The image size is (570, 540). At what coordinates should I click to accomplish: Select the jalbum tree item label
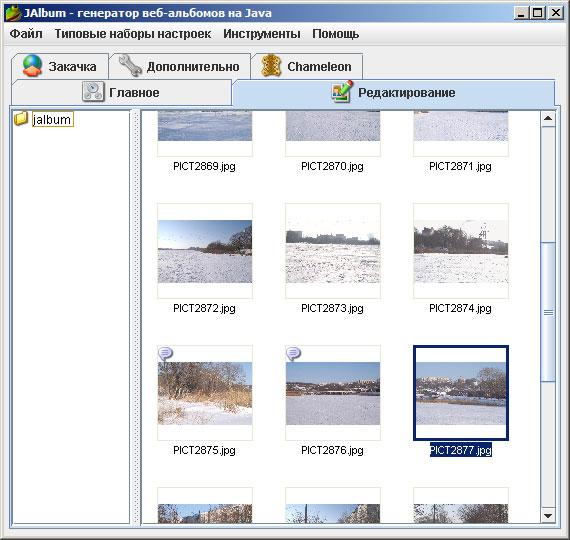pos(53,119)
